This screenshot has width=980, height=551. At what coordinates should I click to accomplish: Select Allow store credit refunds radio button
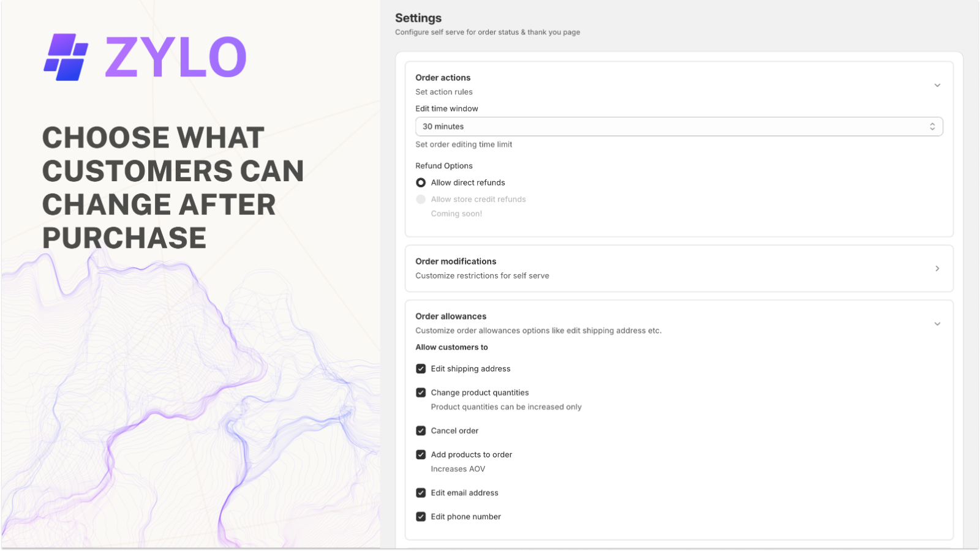click(x=421, y=199)
